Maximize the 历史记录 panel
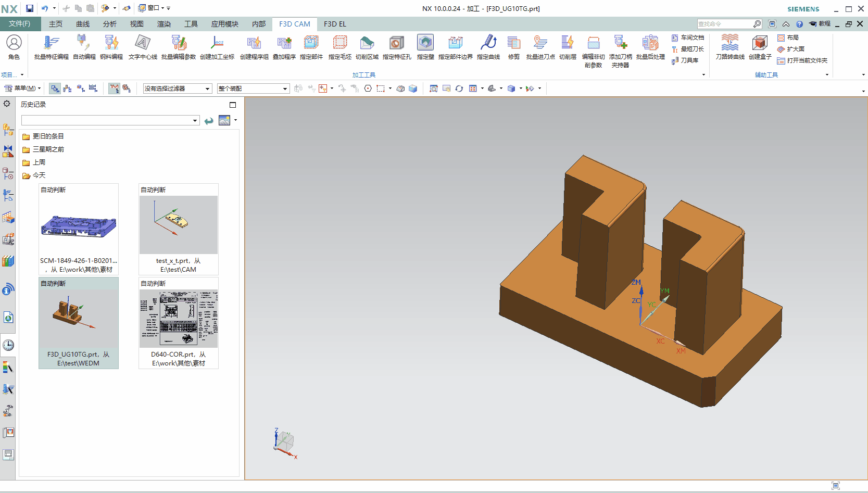 click(233, 105)
